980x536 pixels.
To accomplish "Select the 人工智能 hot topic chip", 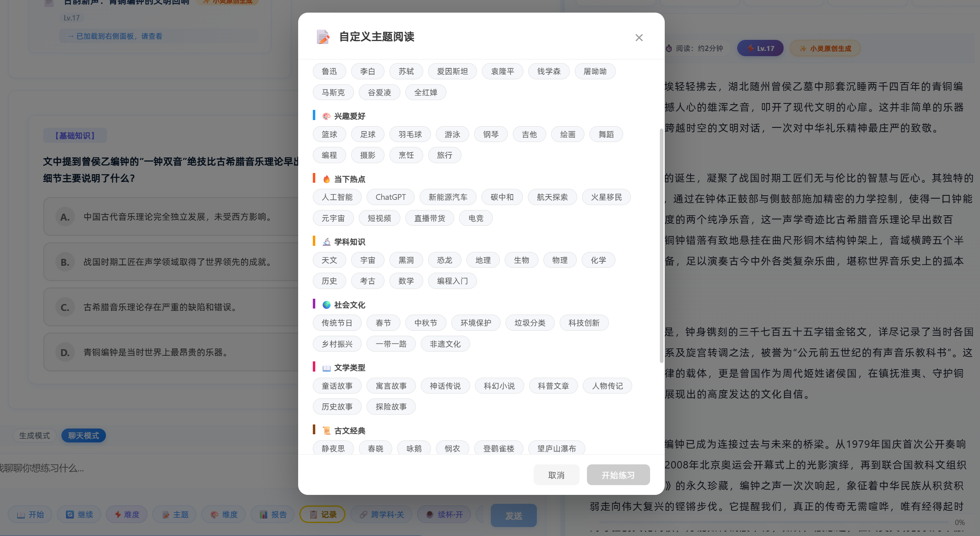I will [x=337, y=197].
